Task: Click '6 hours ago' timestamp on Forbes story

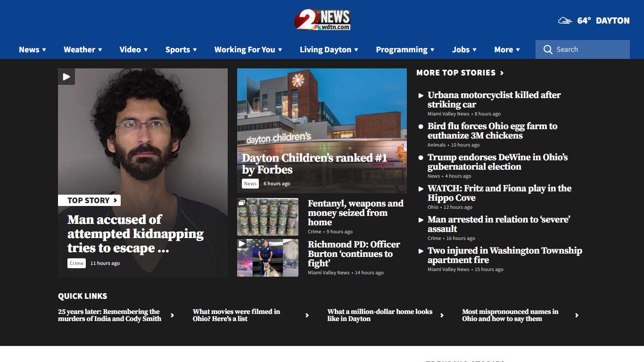Action: pos(277,184)
